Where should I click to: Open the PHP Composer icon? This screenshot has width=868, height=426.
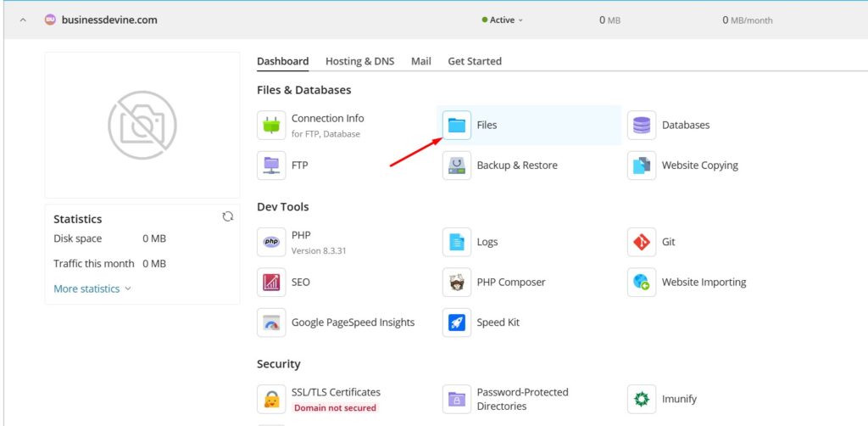click(x=457, y=283)
